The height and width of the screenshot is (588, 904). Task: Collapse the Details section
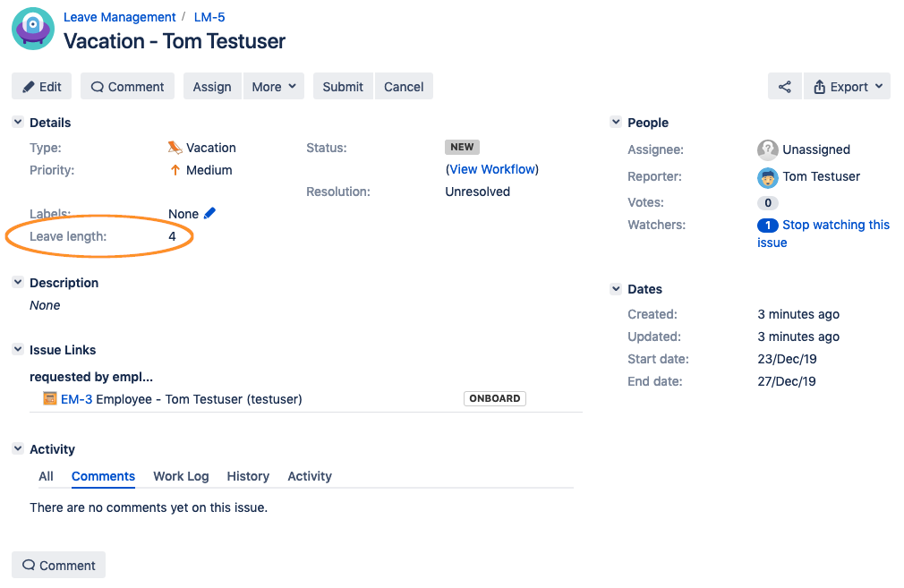click(18, 123)
